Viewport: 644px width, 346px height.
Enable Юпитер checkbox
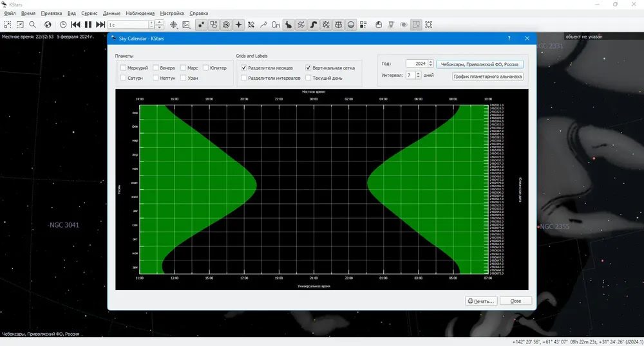206,68
